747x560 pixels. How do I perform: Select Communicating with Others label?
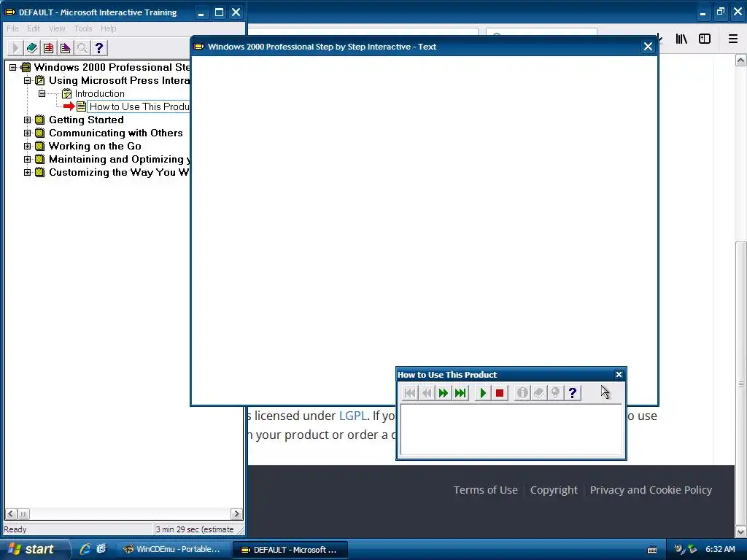[116, 133]
